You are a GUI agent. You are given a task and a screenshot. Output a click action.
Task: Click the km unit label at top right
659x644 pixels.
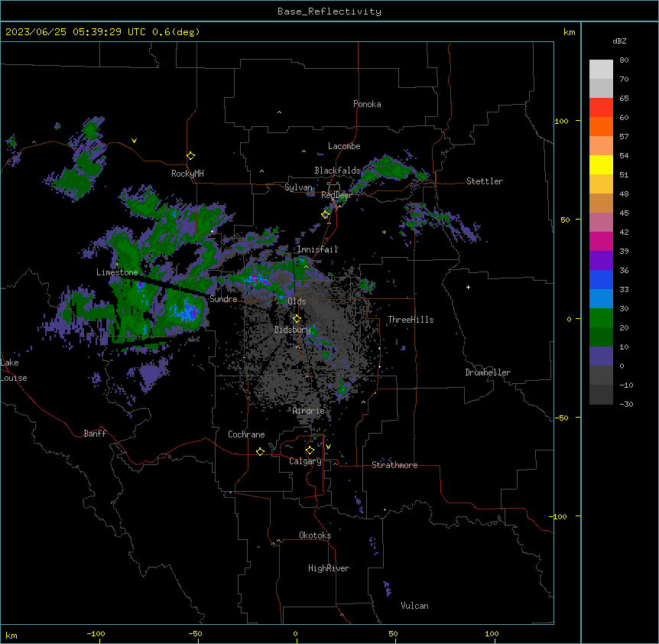[x=570, y=32]
